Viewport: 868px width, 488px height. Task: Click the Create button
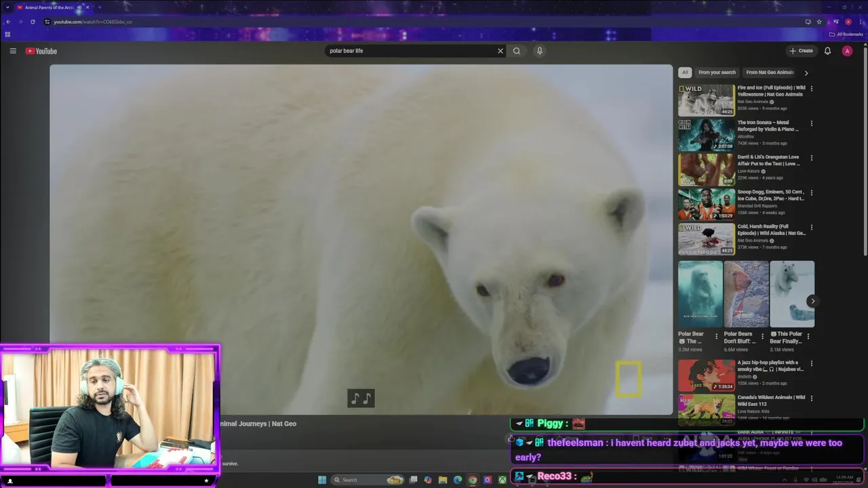pos(801,51)
